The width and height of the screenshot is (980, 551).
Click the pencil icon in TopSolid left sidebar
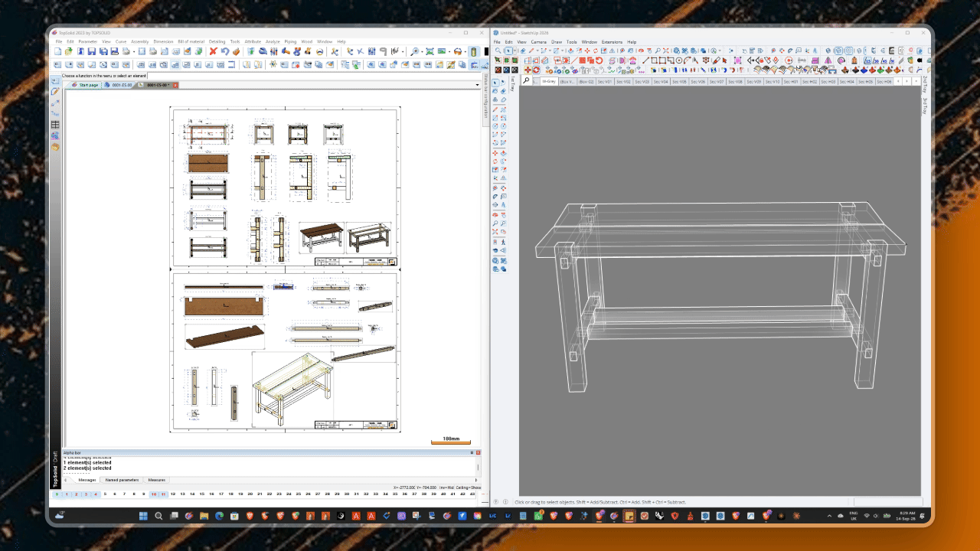click(x=55, y=91)
